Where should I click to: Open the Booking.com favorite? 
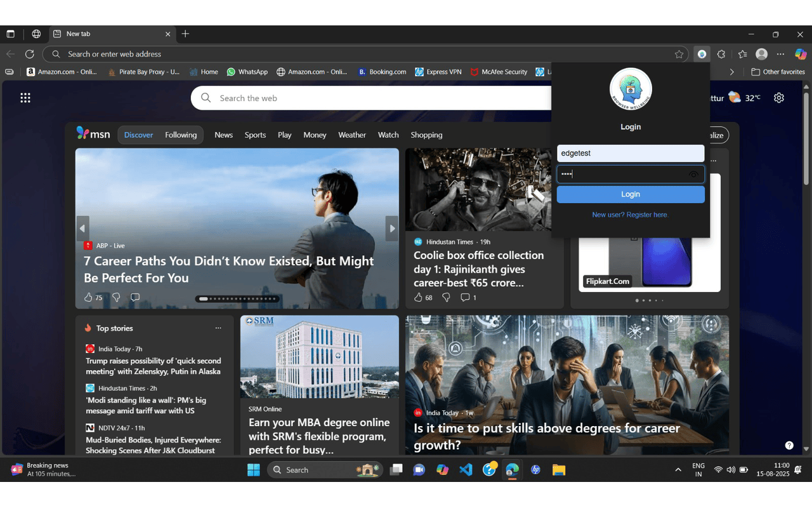point(382,72)
